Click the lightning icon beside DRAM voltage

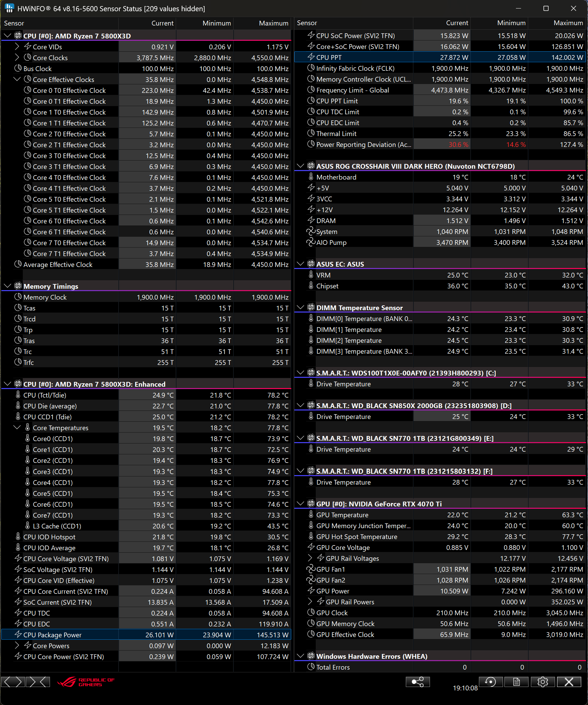coord(311,220)
